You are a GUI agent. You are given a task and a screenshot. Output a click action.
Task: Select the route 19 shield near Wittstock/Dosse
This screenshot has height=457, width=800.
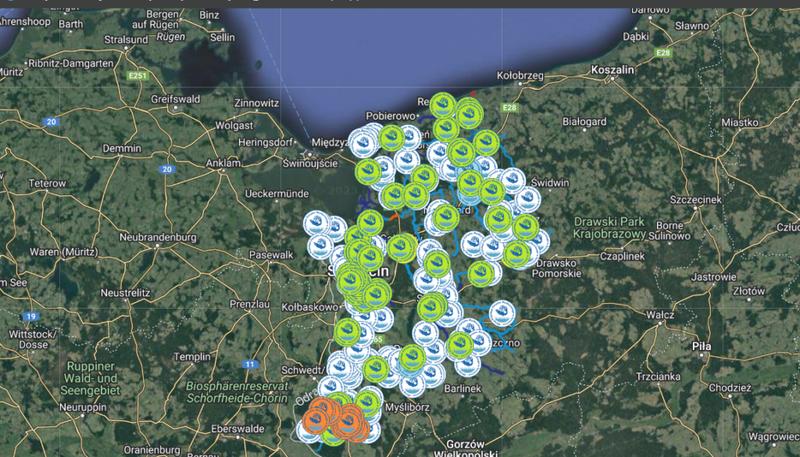[x=31, y=316]
